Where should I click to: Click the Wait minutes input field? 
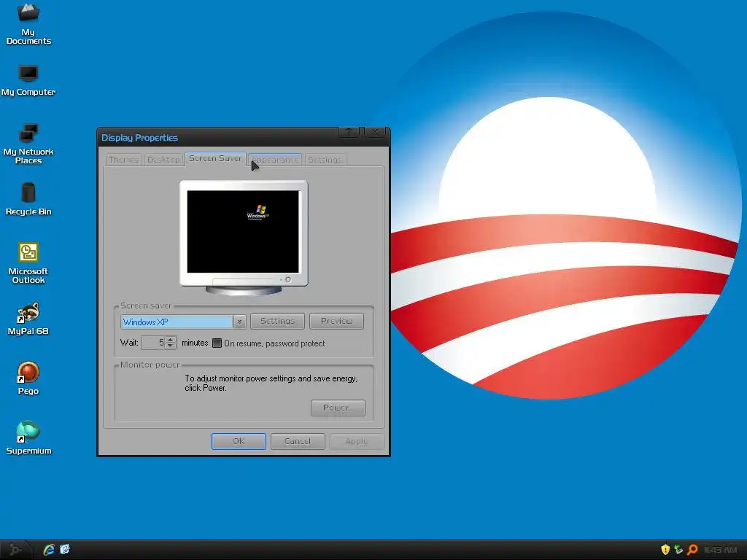click(x=153, y=343)
